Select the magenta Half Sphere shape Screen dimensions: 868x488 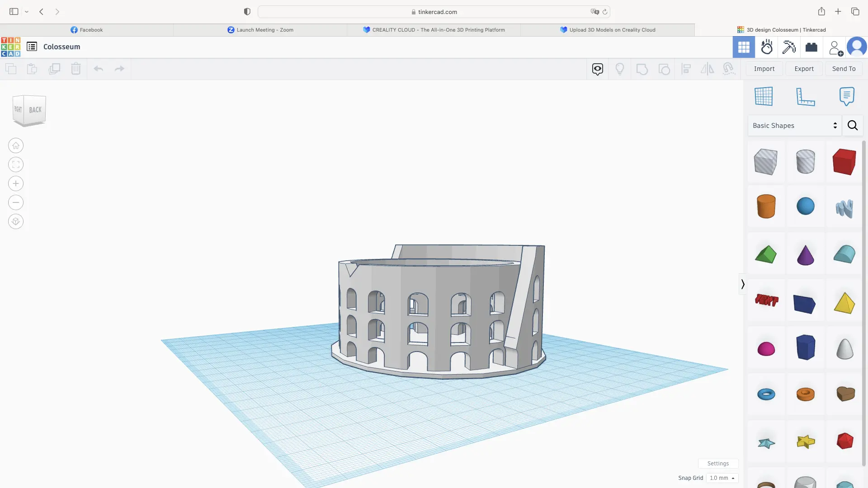(x=766, y=349)
